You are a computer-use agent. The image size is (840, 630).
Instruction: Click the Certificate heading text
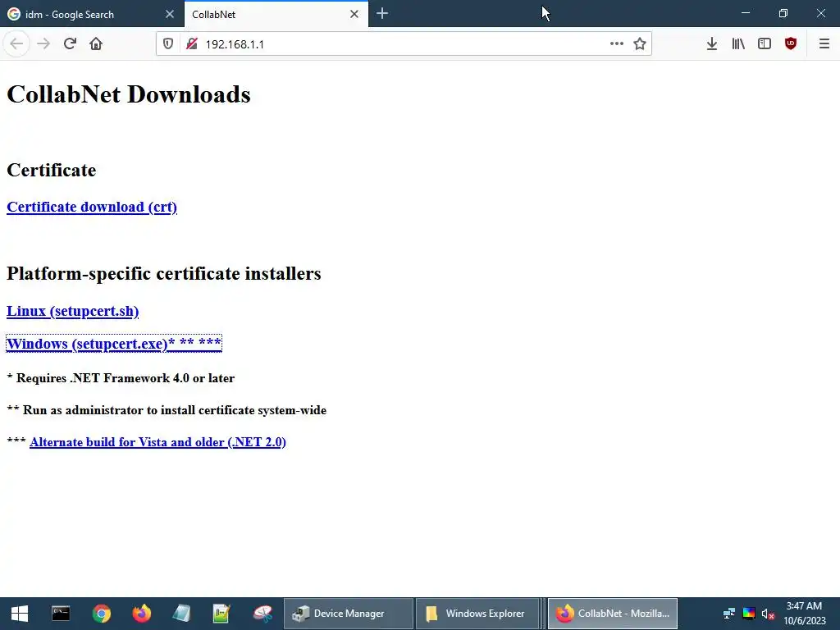pos(52,170)
